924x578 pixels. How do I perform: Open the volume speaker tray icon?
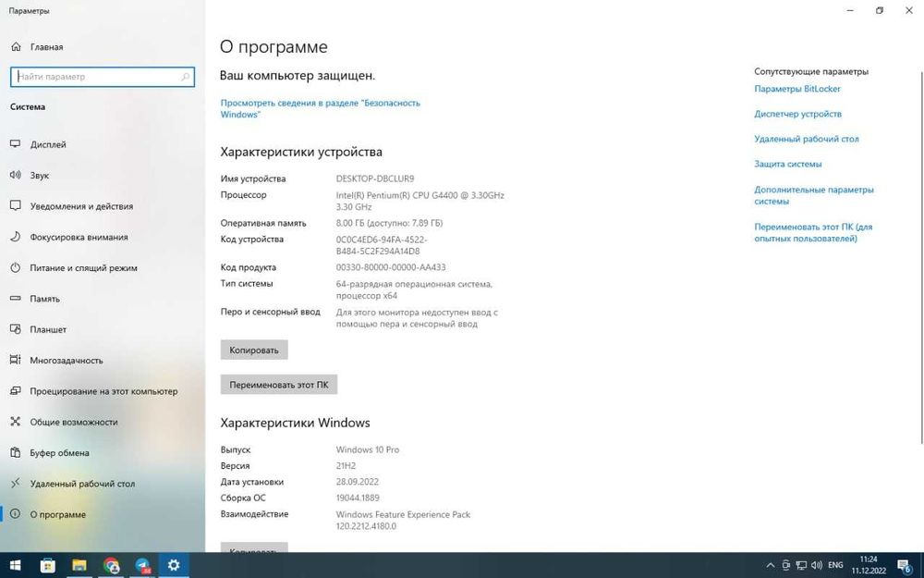coord(817,566)
